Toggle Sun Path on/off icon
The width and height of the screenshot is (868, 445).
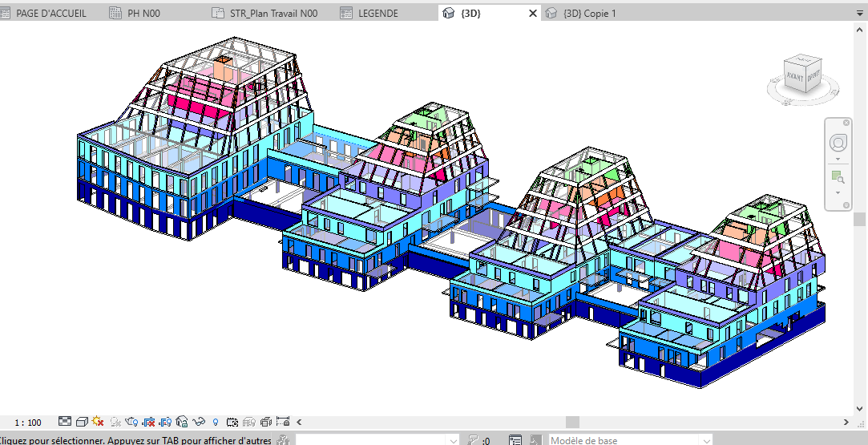(98, 422)
